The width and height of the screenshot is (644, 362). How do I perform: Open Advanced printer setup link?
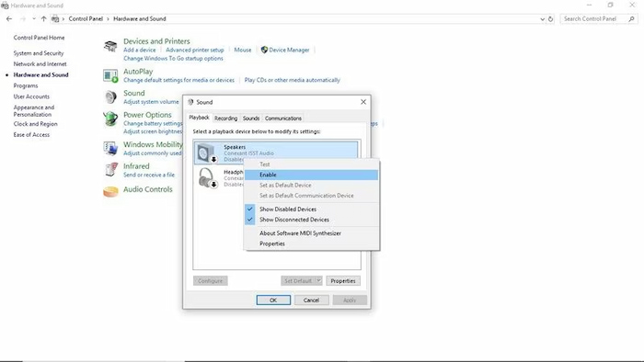195,50
